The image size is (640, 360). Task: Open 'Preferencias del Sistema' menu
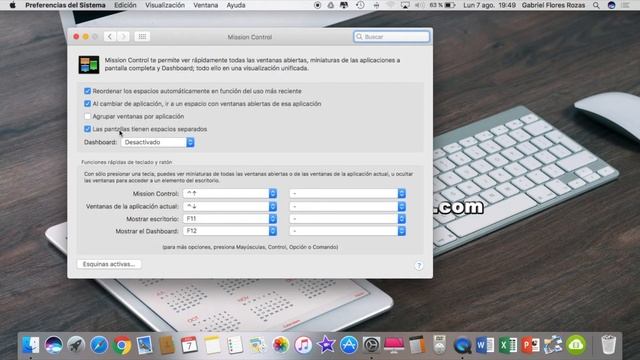point(65,5)
